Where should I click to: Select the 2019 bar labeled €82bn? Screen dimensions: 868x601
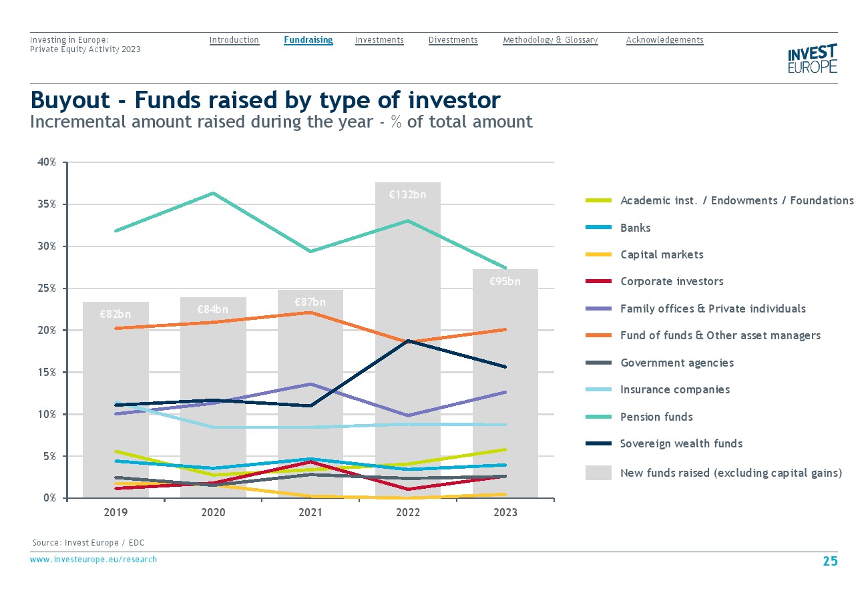tap(116, 401)
